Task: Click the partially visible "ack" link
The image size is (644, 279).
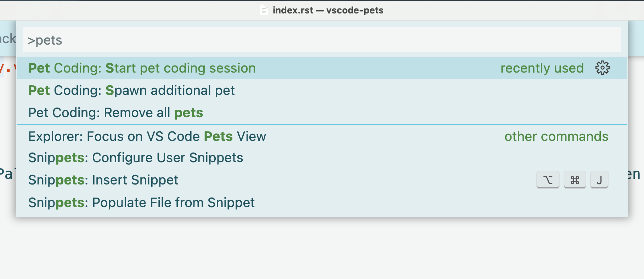Action: [x=8, y=39]
